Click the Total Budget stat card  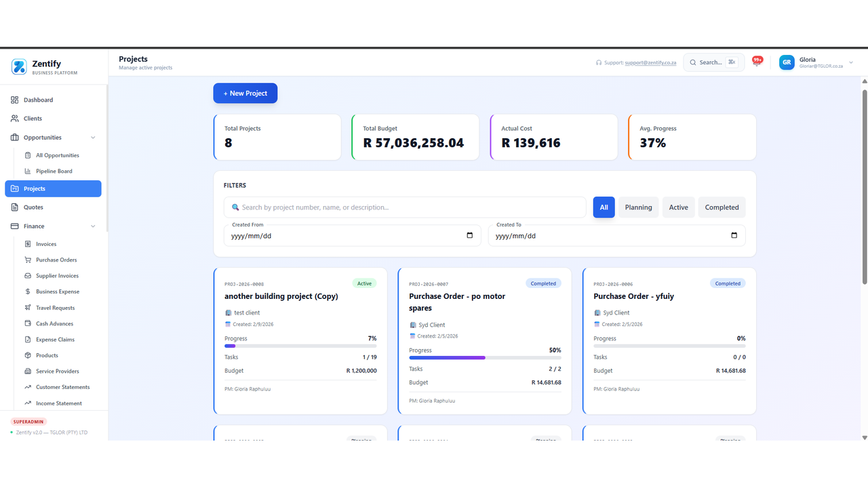[x=415, y=137]
